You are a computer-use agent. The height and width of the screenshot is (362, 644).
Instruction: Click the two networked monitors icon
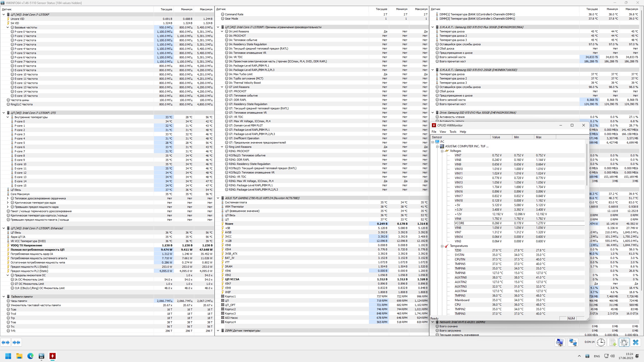pyautogui.click(x=573, y=342)
